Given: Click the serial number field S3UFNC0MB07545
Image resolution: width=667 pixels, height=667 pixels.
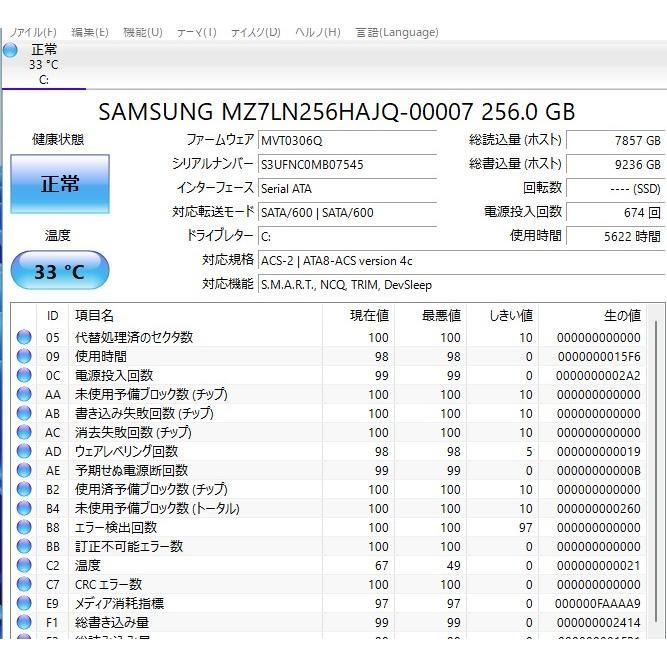Looking at the screenshot, I should click(x=347, y=165).
